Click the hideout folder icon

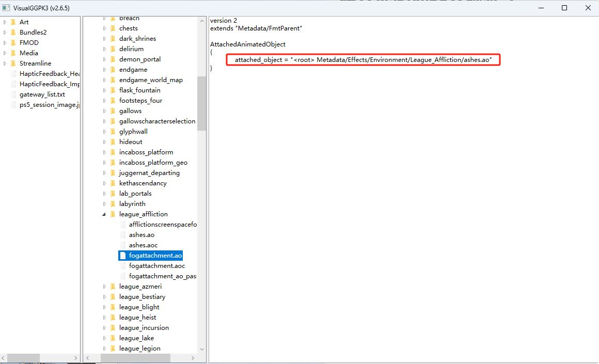(x=113, y=142)
